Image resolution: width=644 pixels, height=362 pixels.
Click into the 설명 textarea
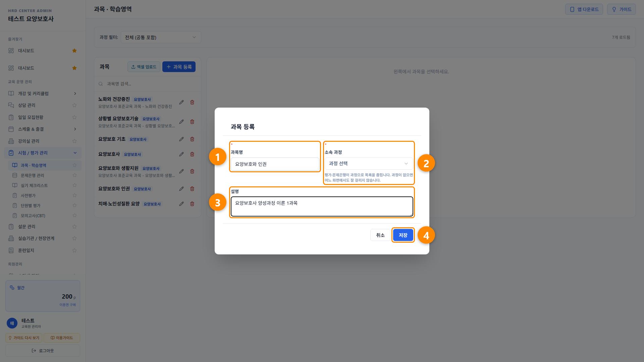click(x=322, y=206)
